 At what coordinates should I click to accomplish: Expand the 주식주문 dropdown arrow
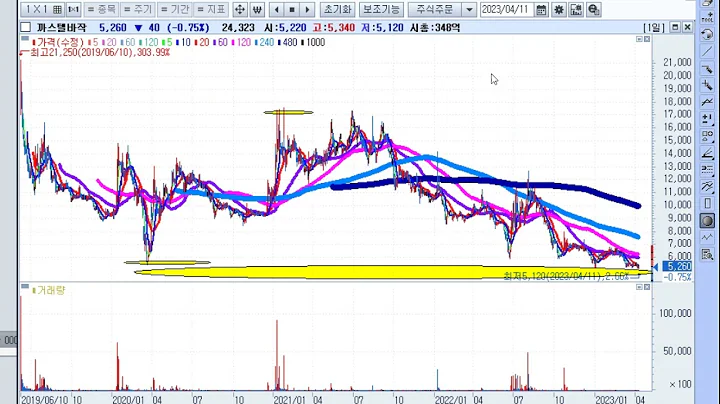[469, 9]
